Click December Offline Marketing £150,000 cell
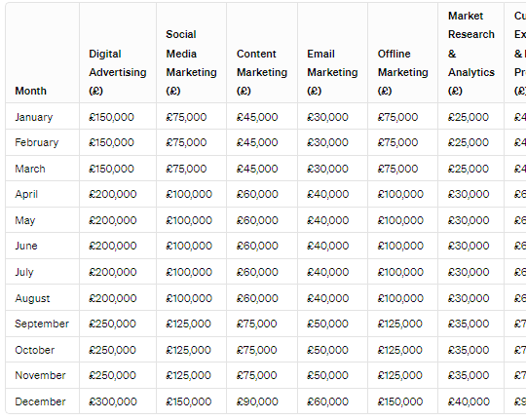 point(400,401)
